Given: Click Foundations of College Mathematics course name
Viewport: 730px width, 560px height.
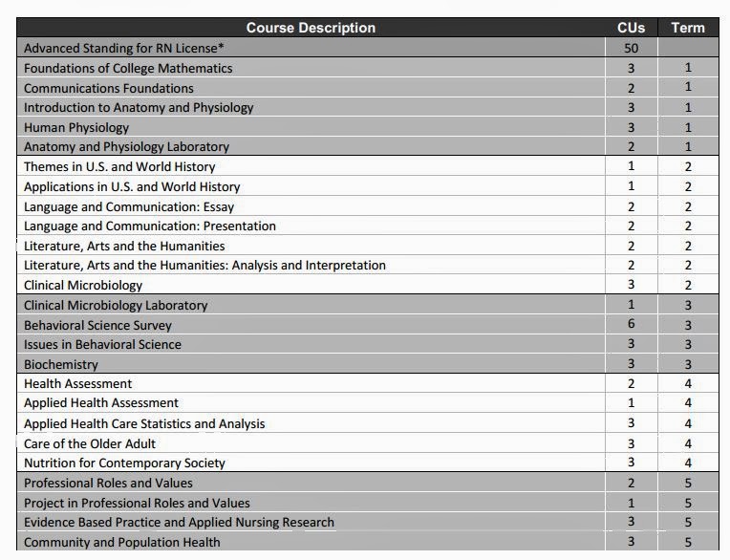Looking at the screenshot, I should (128, 68).
